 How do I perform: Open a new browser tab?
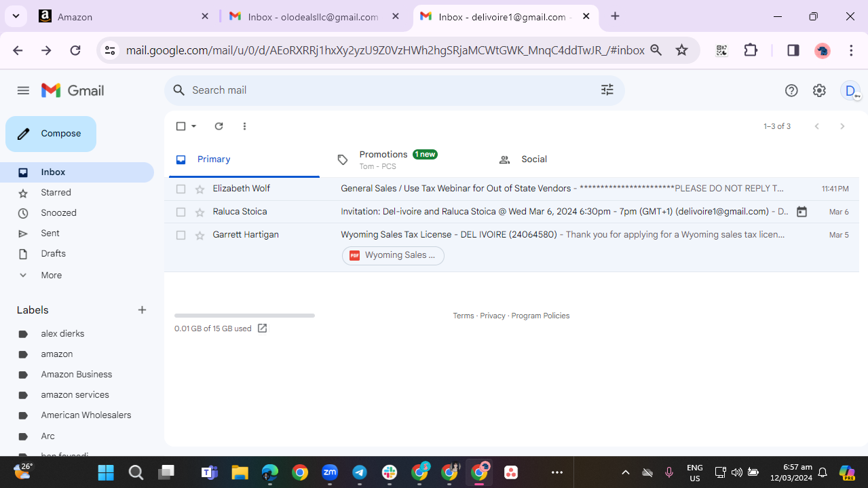pyautogui.click(x=615, y=16)
